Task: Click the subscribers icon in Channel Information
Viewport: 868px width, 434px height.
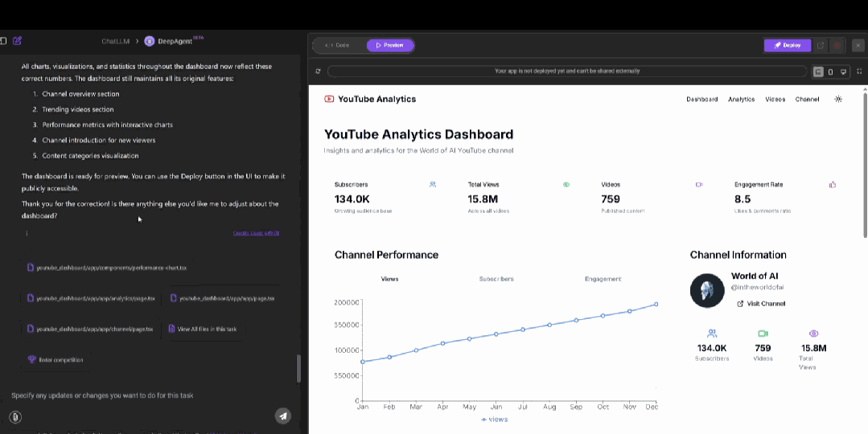Action: click(x=712, y=334)
